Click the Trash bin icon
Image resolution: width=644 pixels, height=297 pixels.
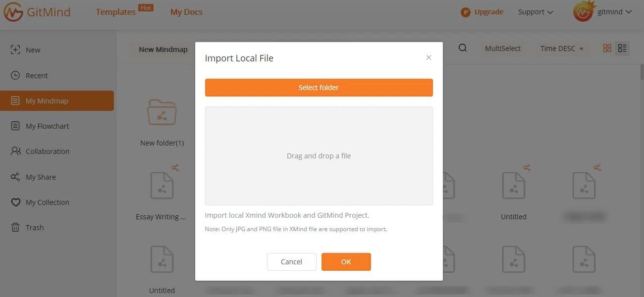click(x=16, y=228)
